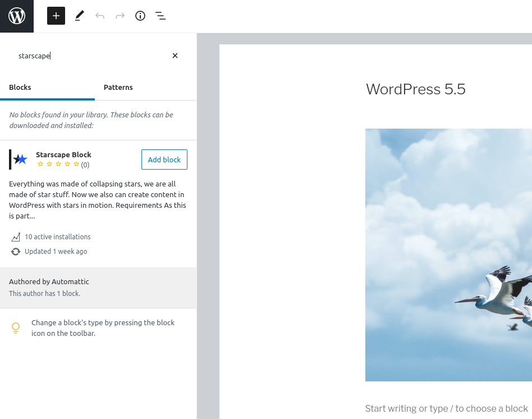Switch to the Patterns tab
The height and width of the screenshot is (419, 532).
(x=118, y=88)
